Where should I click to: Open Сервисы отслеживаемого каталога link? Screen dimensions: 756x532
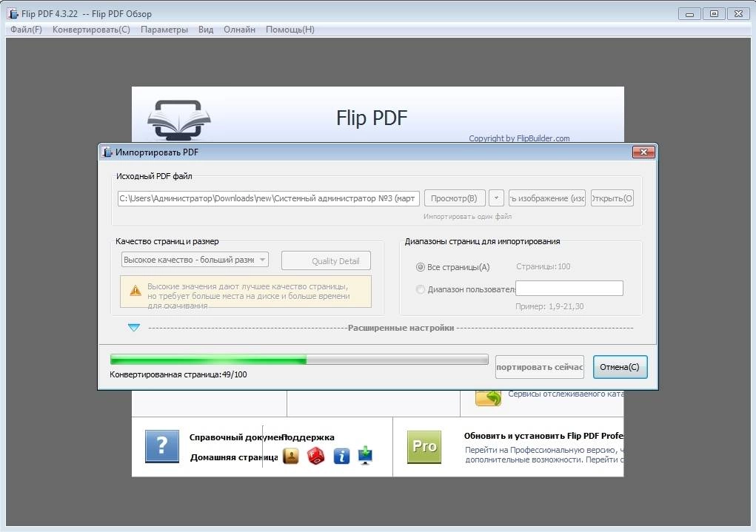tap(566, 394)
